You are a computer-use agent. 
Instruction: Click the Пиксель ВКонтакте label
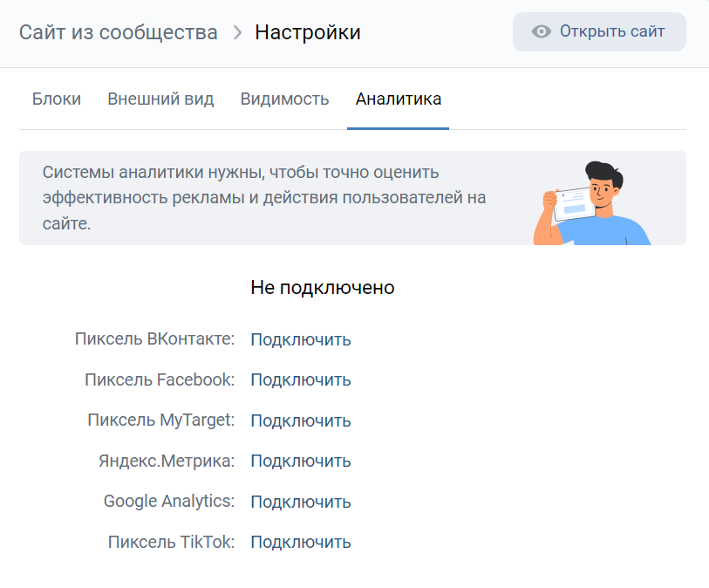click(154, 338)
